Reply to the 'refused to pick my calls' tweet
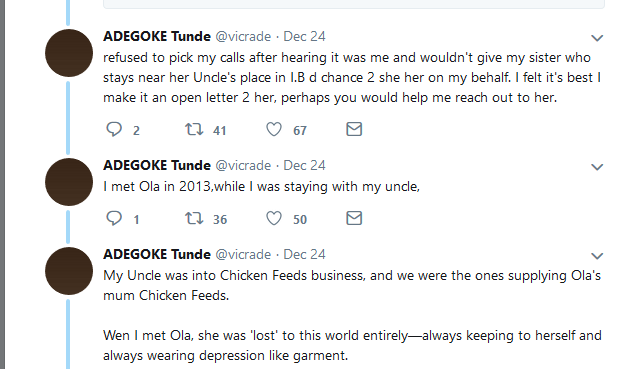The height and width of the screenshot is (369, 643). click(114, 129)
